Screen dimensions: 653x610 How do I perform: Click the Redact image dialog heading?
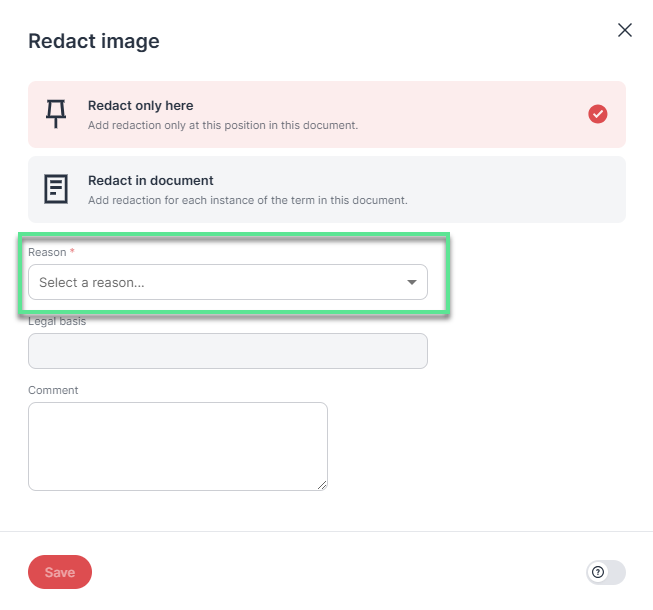[94, 41]
